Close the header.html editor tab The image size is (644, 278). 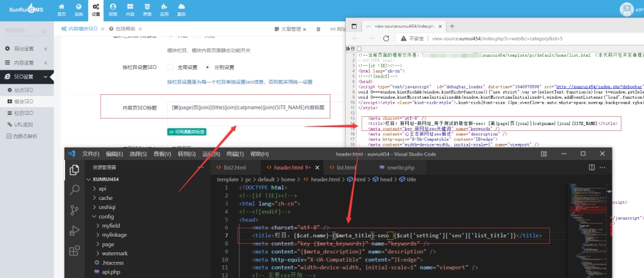(x=317, y=167)
